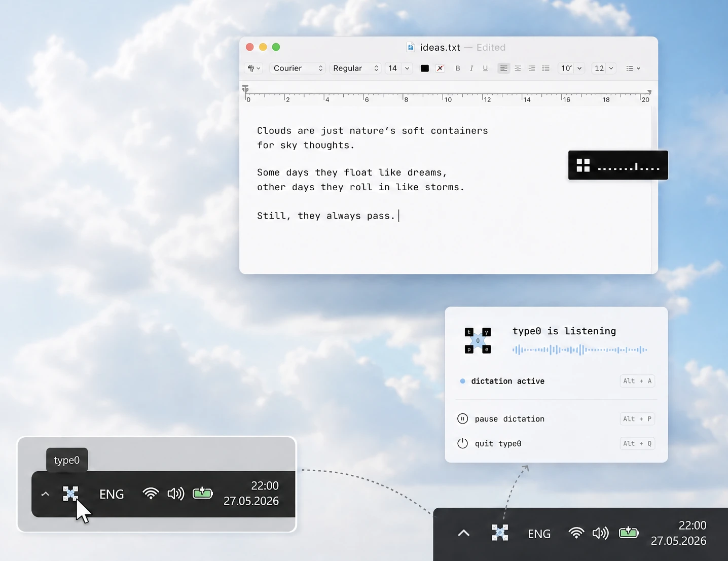The image size is (728, 561).
Task: Click volume speaker icon in bottom-right taskbar
Action: pos(601,533)
